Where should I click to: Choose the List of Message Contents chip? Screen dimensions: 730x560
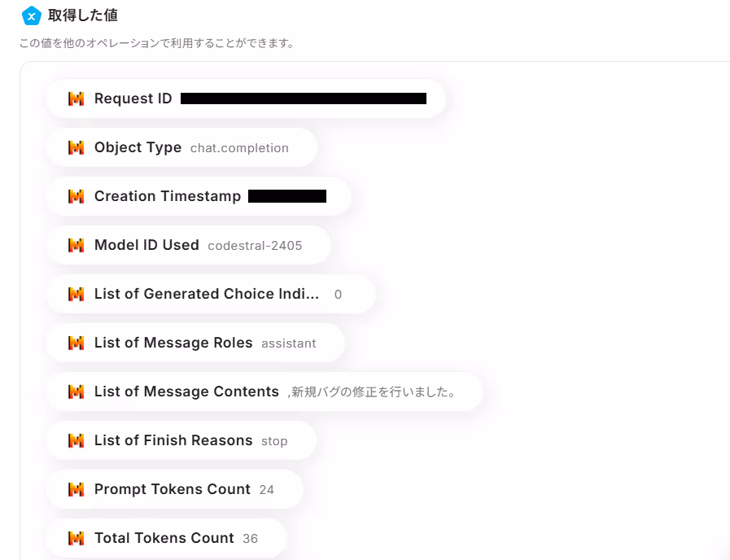tap(264, 392)
